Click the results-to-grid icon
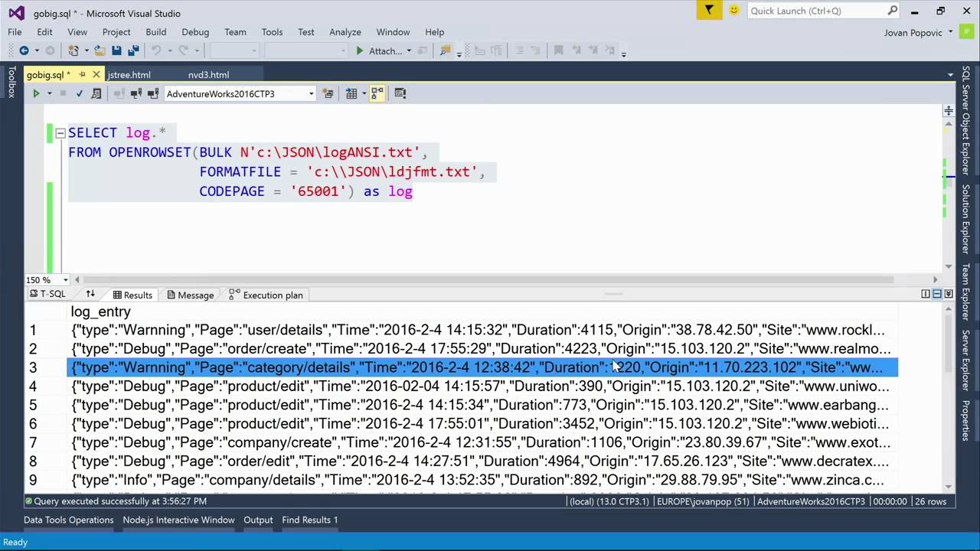Screen dimensions: 980x551 pos(351,93)
